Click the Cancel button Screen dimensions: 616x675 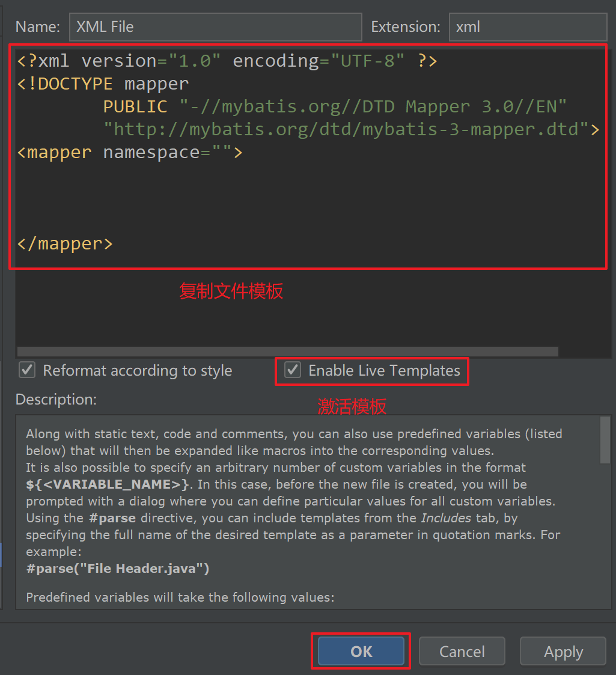tap(462, 652)
